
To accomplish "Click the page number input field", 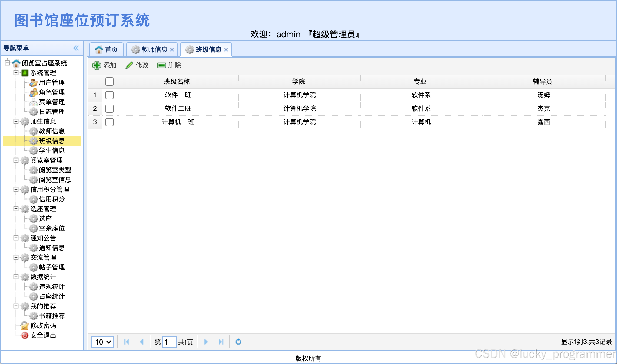I will tap(169, 342).
